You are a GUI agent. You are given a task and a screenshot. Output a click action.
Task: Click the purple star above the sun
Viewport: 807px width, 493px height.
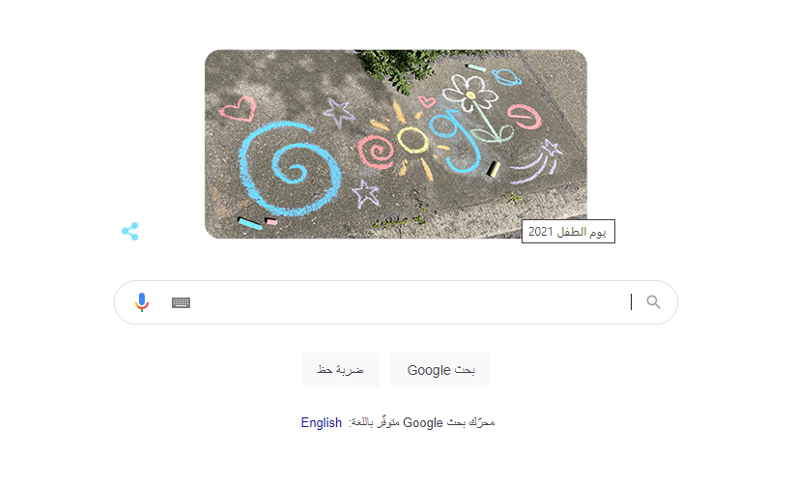coord(338,113)
